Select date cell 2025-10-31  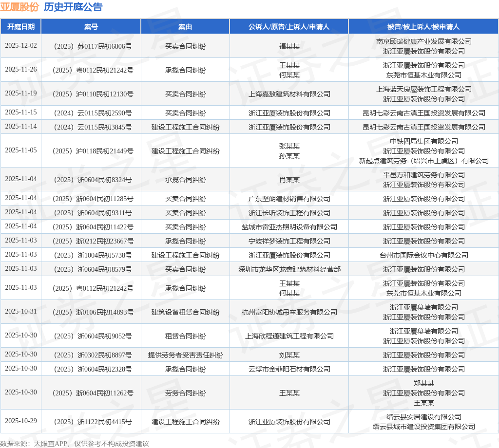21,311
